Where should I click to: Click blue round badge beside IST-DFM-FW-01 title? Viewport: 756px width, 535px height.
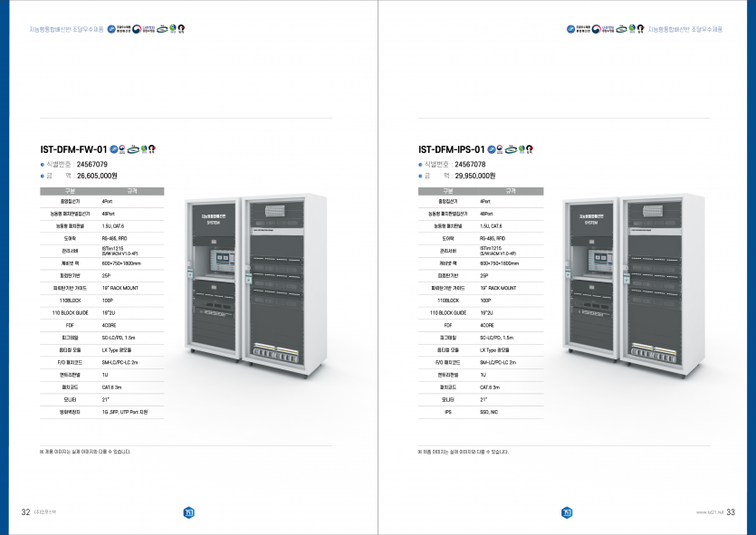(114, 149)
